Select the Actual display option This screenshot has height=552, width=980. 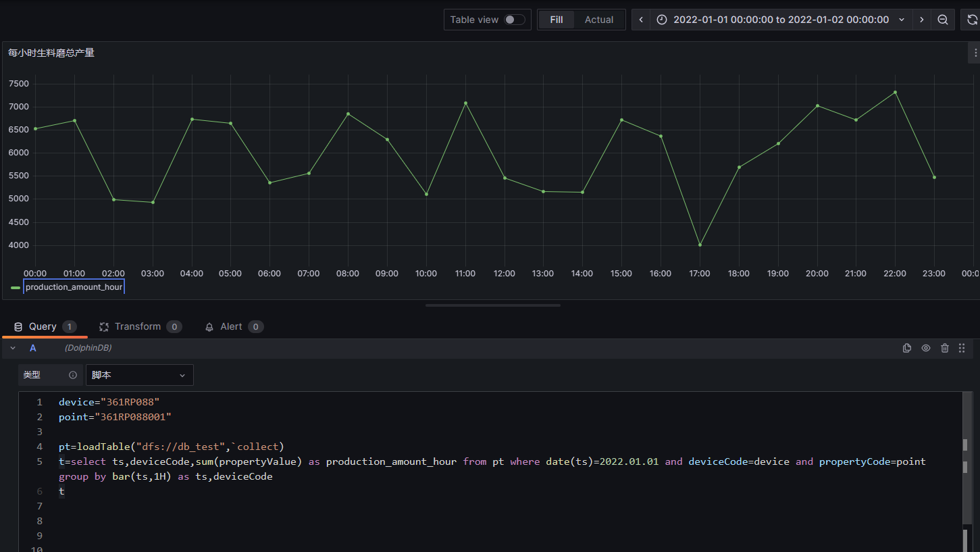coord(598,20)
